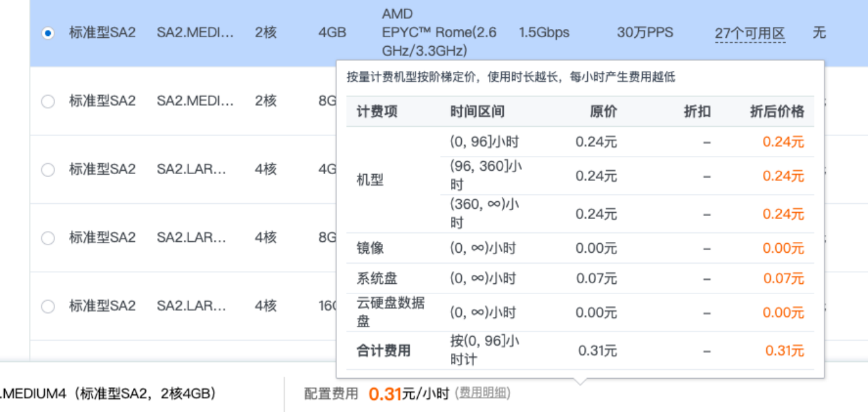The height and width of the screenshot is (412, 868).
Task: Pick the 4核 8G SA2.LARGE radio button
Action: [x=47, y=238]
